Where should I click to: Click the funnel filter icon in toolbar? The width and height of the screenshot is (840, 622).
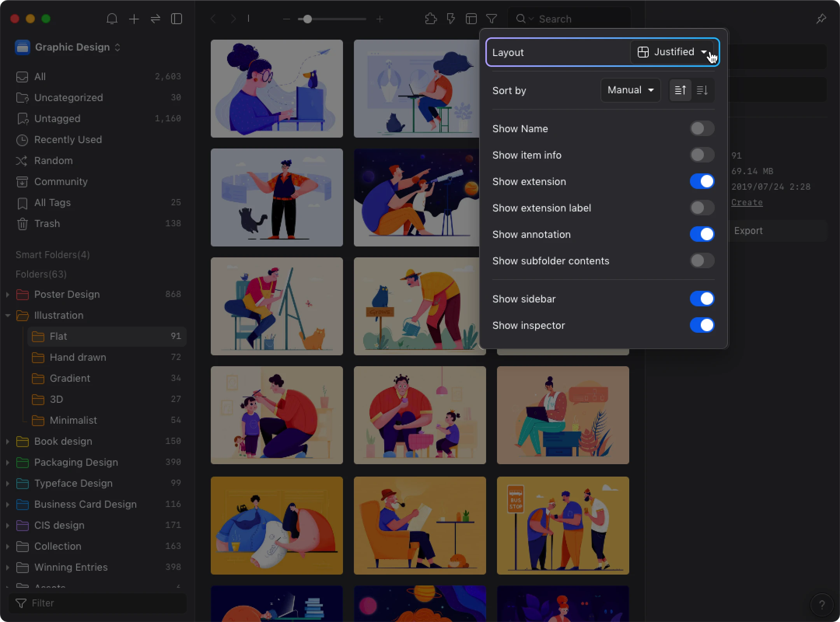click(492, 19)
